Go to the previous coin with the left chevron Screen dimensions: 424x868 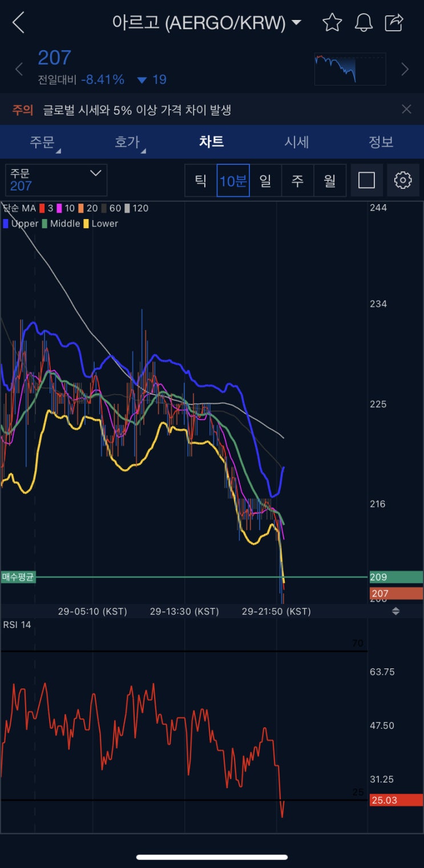click(x=19, y=69)
